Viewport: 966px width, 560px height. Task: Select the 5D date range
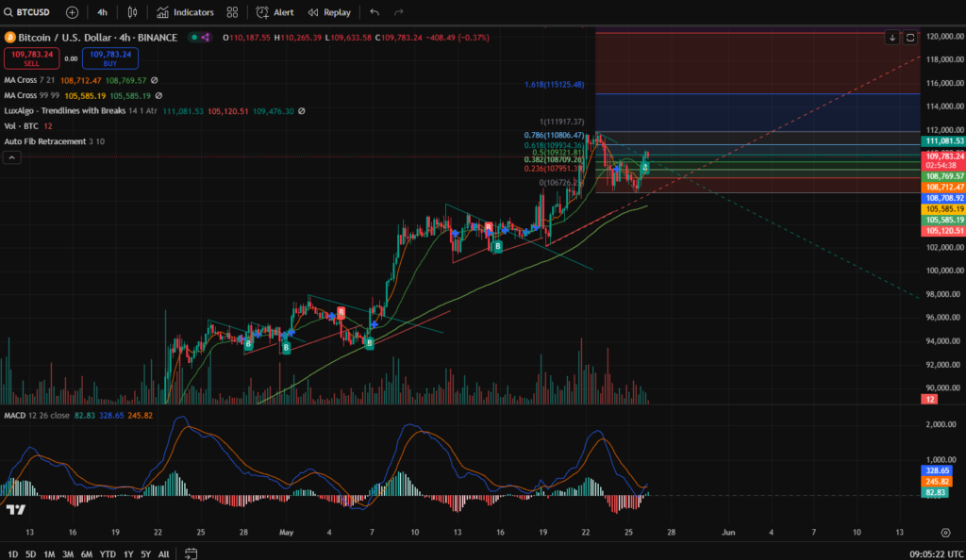31,553
